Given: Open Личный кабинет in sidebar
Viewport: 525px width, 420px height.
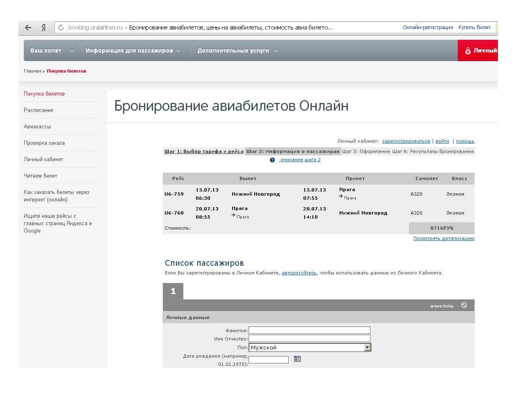Looking at the screenshot, I should tap(43, 160).
